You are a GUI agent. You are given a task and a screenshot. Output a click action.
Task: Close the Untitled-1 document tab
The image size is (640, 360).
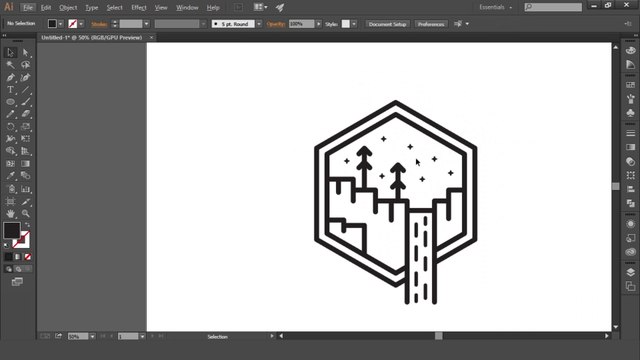click(151, 38)
